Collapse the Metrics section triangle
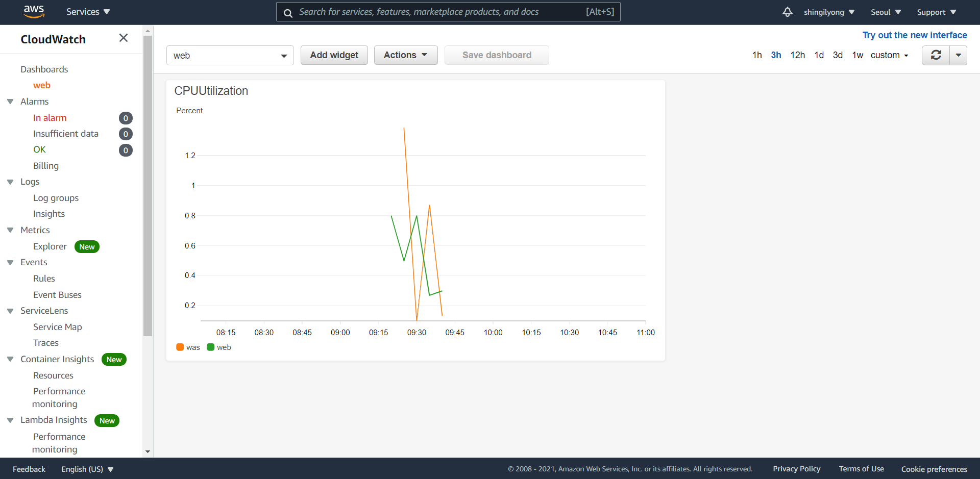This screenshot has width=980, height=479. (x=10, y=230)
